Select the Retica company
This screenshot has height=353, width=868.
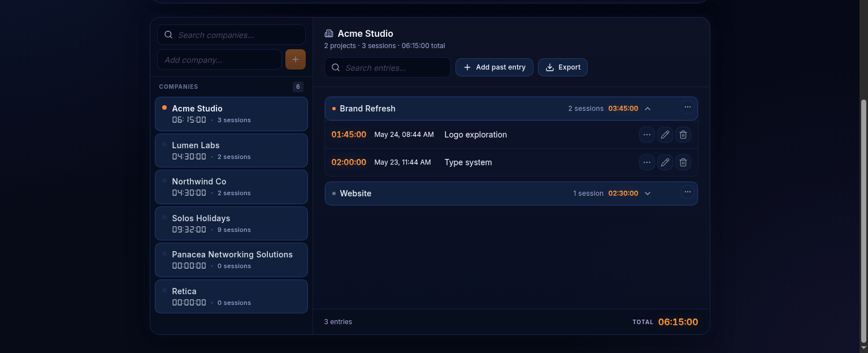tap(231, 296)
